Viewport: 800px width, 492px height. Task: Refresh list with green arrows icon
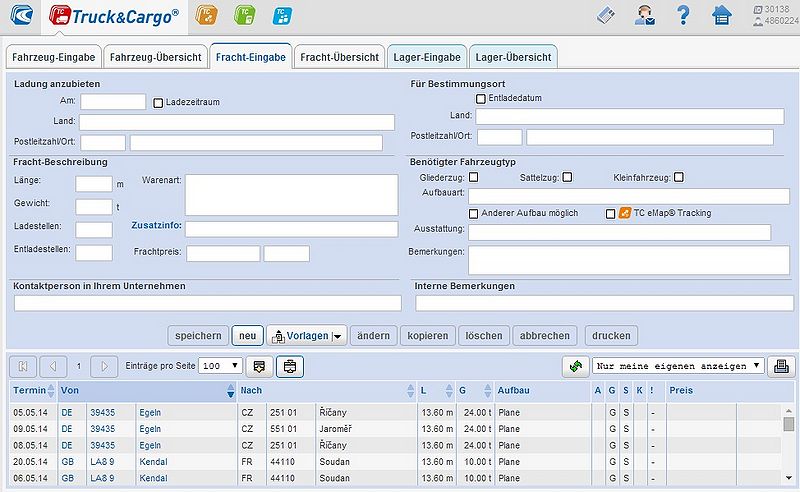[576, 366]
